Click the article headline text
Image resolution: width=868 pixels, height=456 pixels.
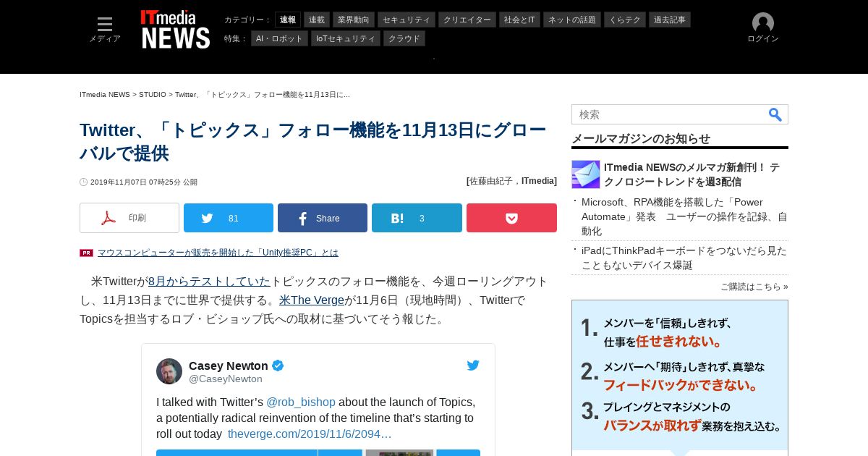(x=312, y=141)
